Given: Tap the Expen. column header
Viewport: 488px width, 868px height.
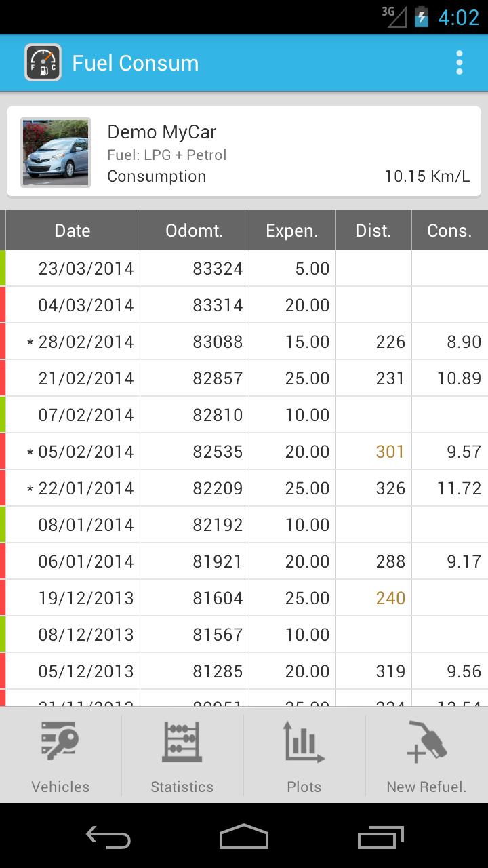Looking at the screenshot, I should (292, 231).
